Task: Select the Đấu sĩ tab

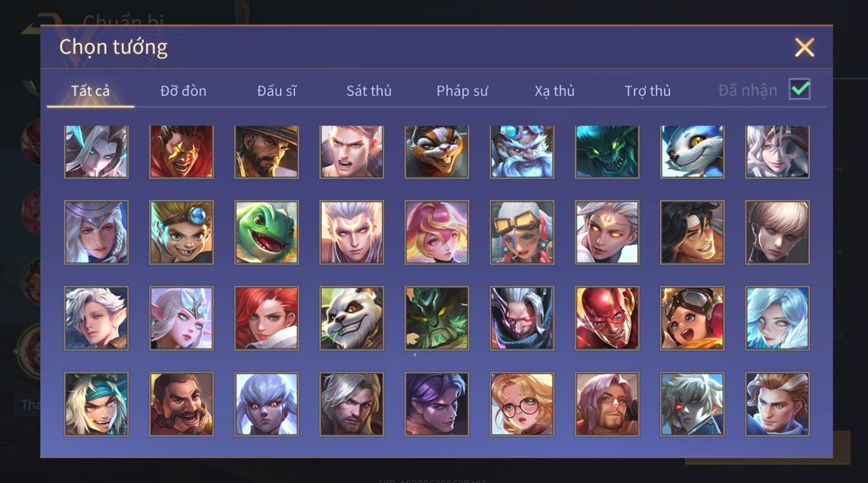Action: (x=277, y=91)
